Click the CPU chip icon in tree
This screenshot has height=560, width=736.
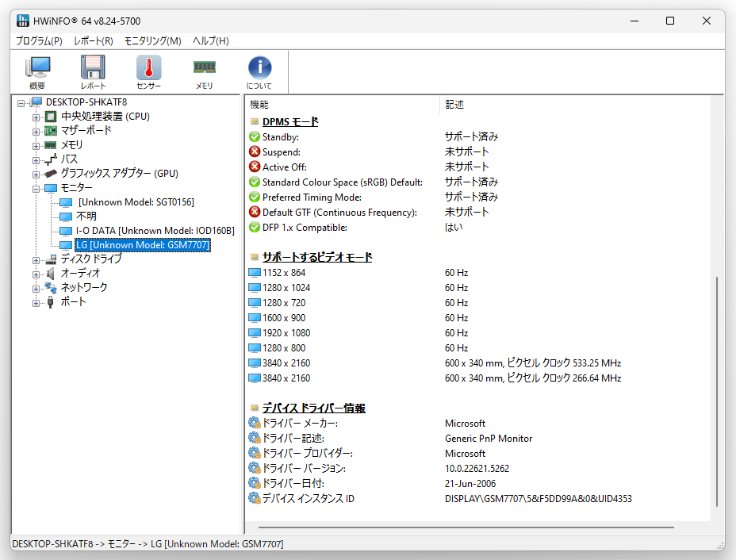click(x=51, y=117)
